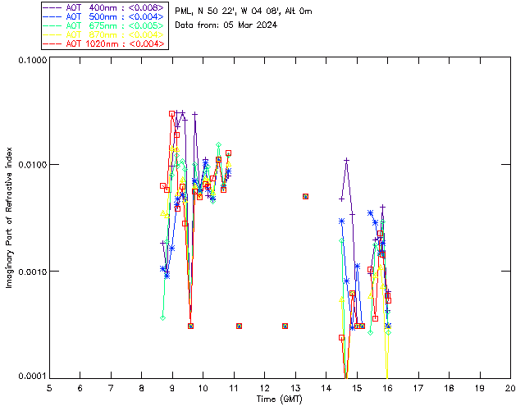Image resolution: width=525 pixels, height=420 pixels.
Task: Click the lowest green diamond marker near 8.7 GMT
Action: 162,317
